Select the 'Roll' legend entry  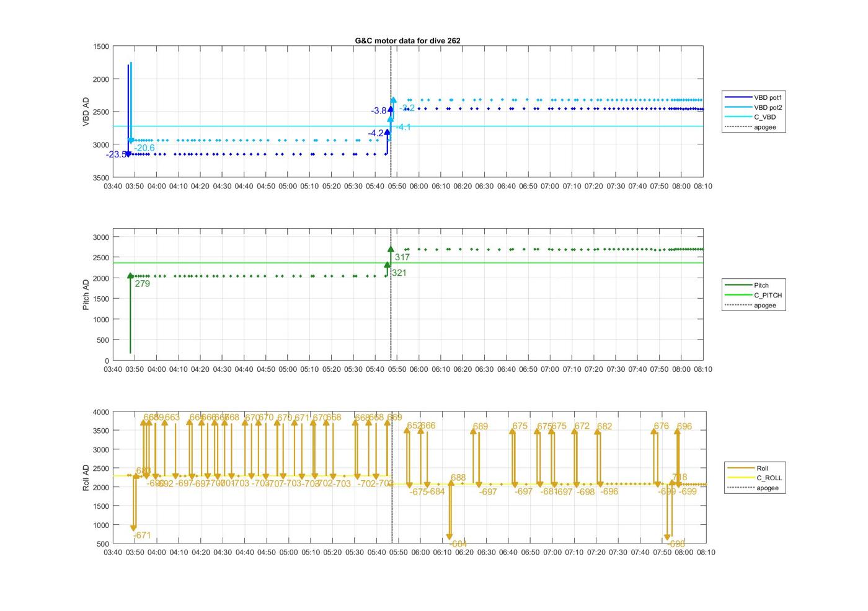coord(762,468)
